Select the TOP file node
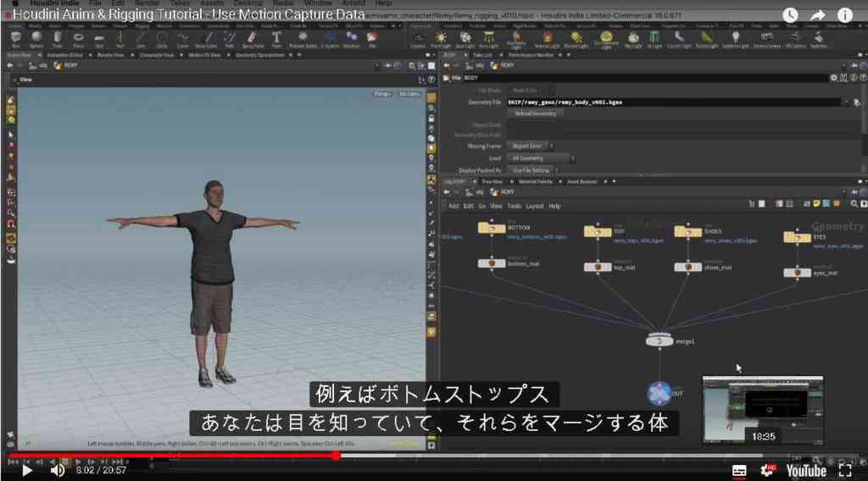 (598, 232)
